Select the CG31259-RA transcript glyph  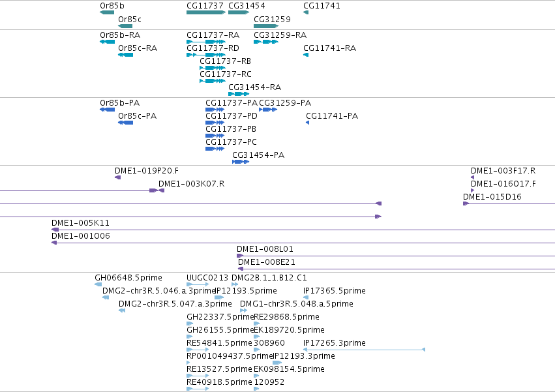click(x=266, y=42)
